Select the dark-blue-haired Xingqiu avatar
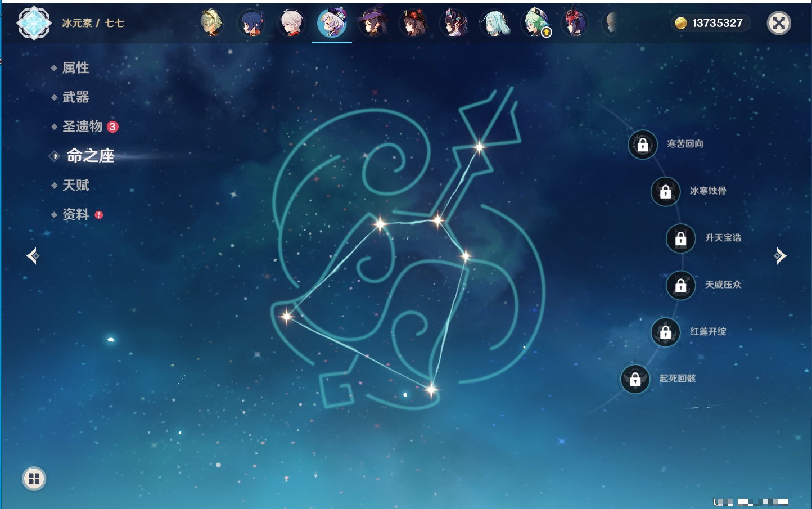Image resolution: width=812 pixels, height=509 pixels. [251, 23]
